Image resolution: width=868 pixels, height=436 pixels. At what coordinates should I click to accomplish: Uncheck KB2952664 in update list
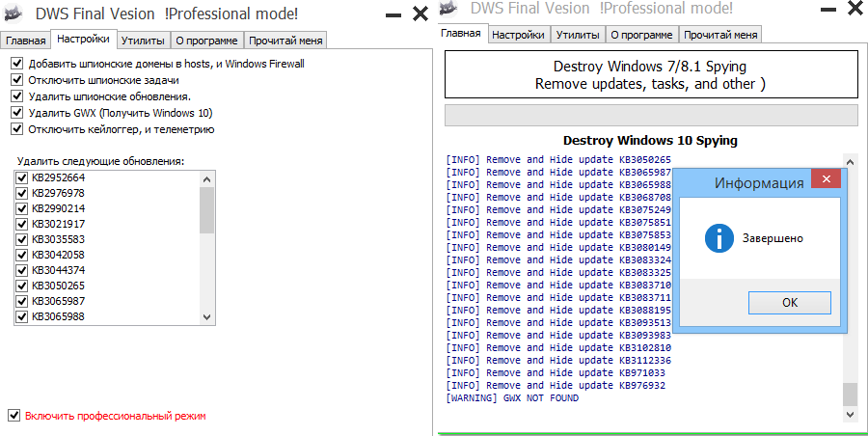(x=21, y=177)
